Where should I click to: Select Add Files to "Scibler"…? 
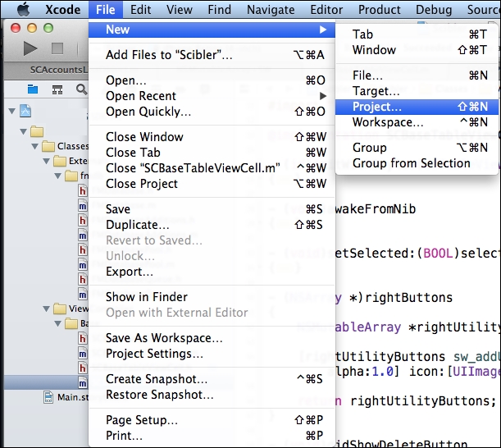coord(212,55)
